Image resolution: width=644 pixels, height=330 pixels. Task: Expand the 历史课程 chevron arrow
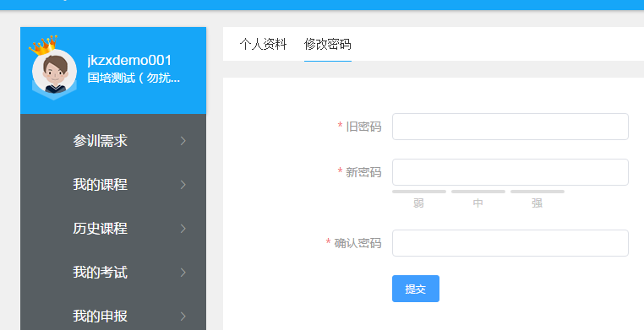click(183, 229)
